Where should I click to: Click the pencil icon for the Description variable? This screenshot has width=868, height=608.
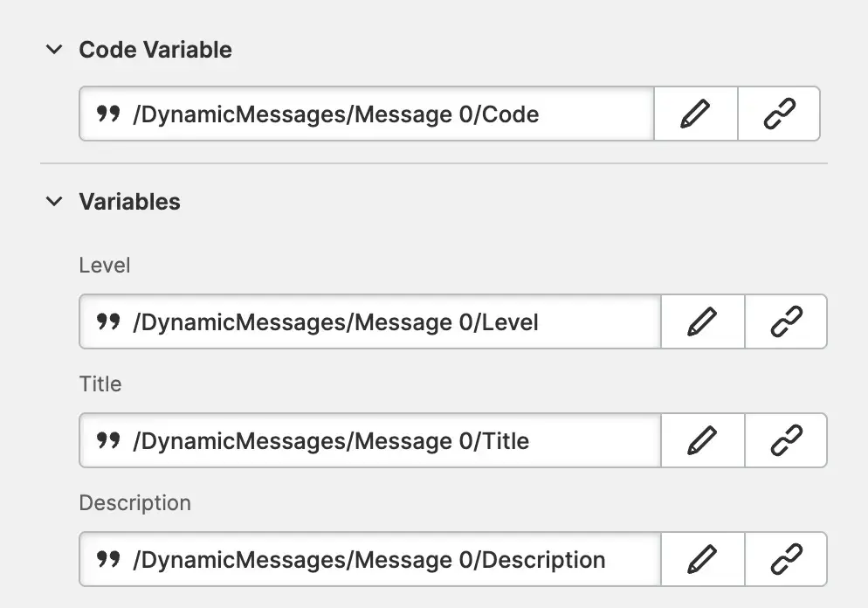click(x=702, y=559)
